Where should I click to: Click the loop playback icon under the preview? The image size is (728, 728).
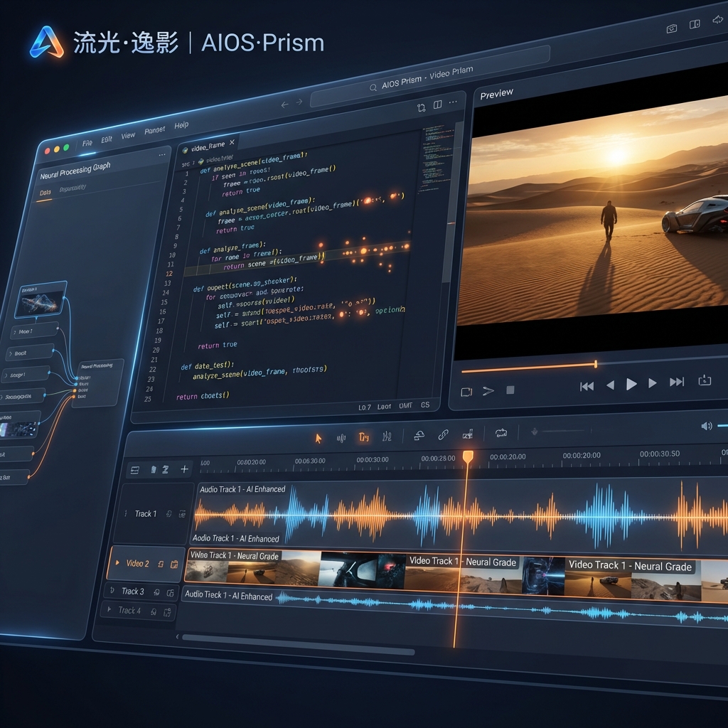466,391
